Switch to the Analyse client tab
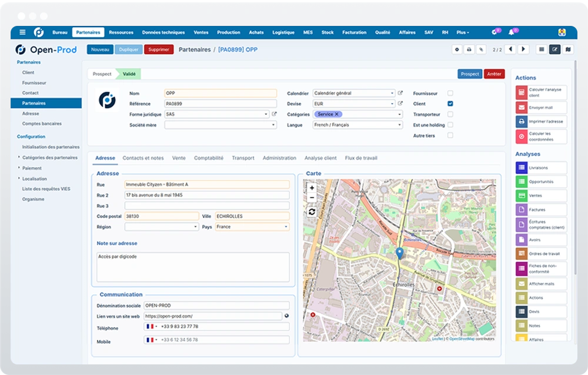 coord(320,158)
